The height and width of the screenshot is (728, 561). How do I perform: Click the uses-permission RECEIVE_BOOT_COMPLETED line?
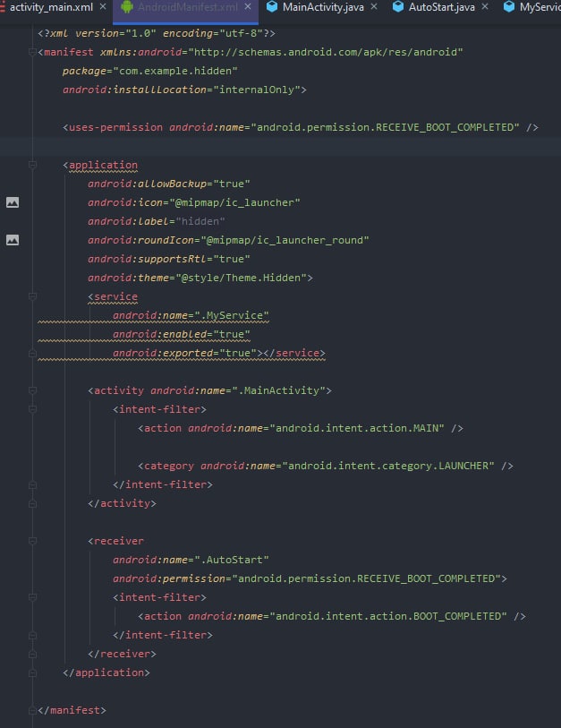(301, 127)
